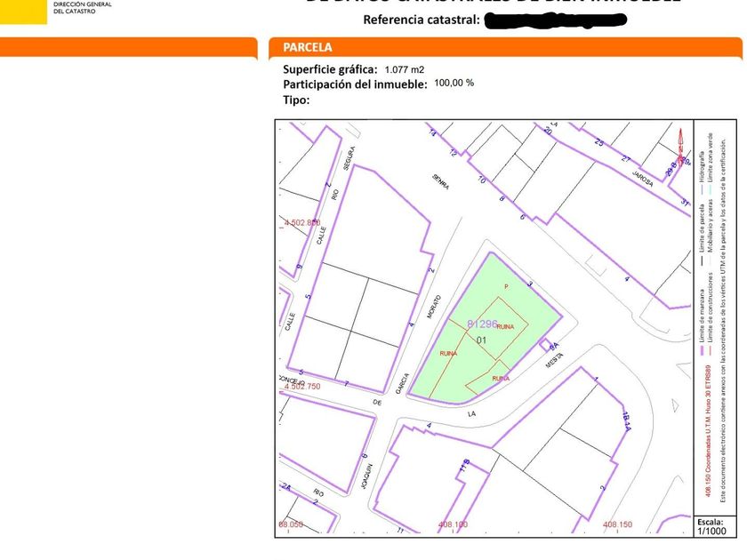Screen dimensions: 747x560
Task: Click the house number '10' on the map
Action: point(482,180)
